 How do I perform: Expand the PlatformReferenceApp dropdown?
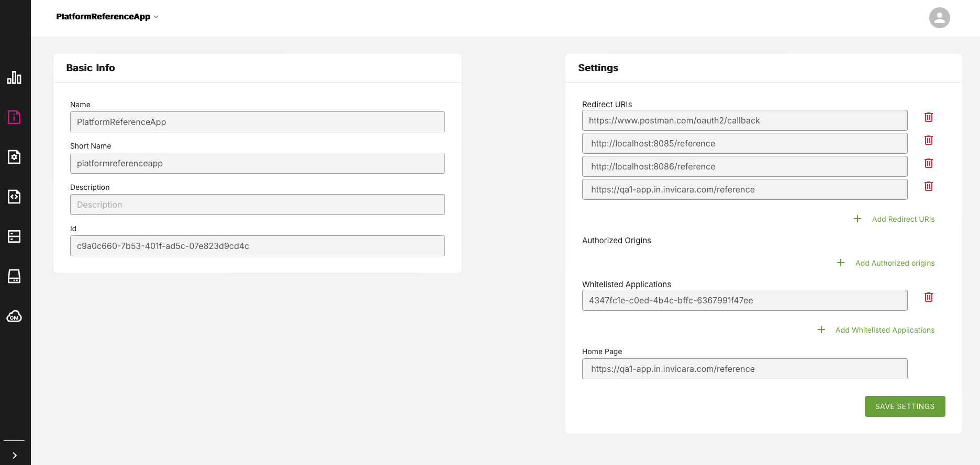tap(107, 17)
